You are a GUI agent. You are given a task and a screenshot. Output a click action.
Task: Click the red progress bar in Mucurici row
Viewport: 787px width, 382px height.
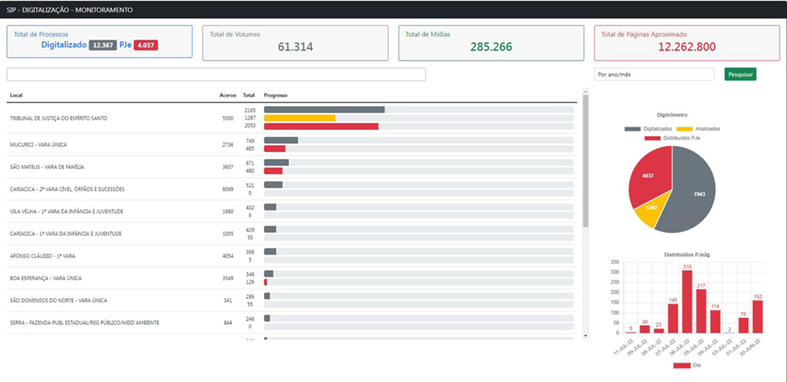pyautogui.click(x=275, y=149)
